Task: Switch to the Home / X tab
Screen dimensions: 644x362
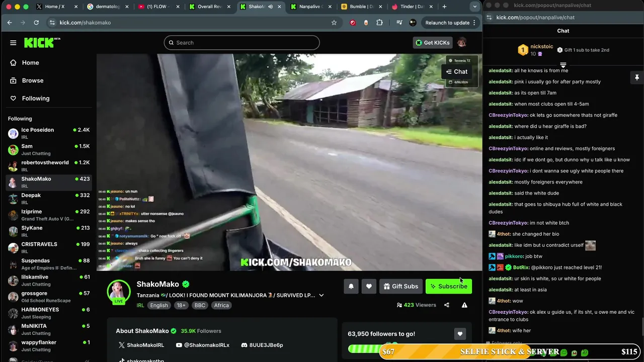Action: [57, 7]
